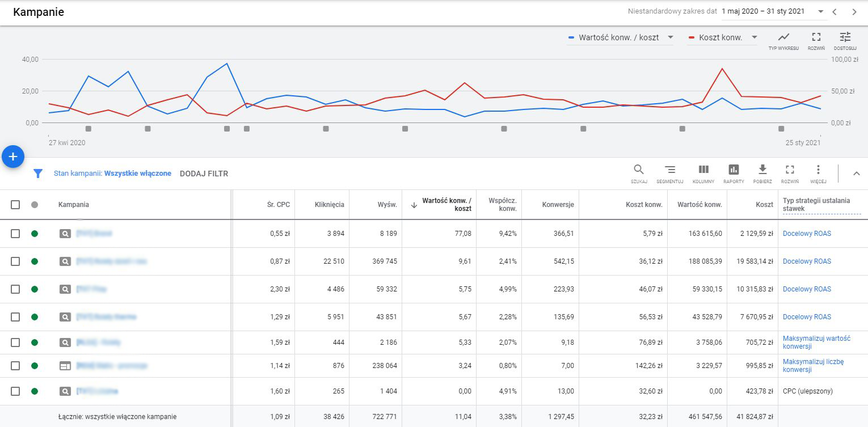Open the Dostosuj chart settings icon
This screenshot has height=427, width=868.
tap(845, 38)
